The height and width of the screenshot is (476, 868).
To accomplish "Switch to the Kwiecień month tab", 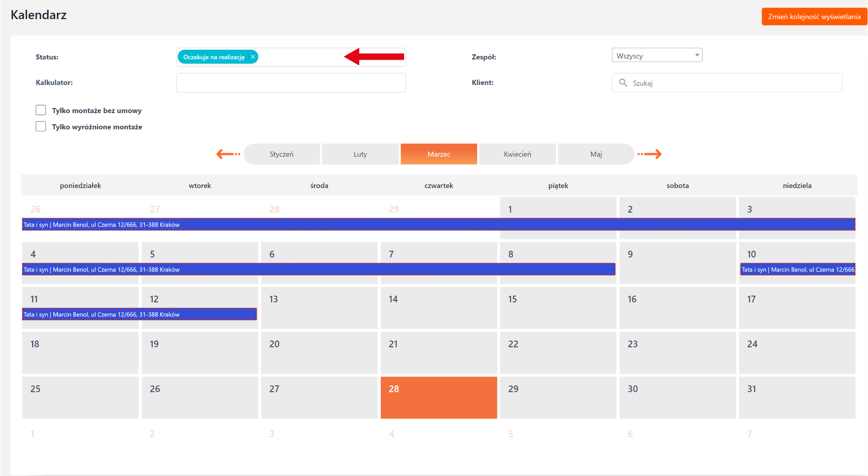I will coord(517,154).
